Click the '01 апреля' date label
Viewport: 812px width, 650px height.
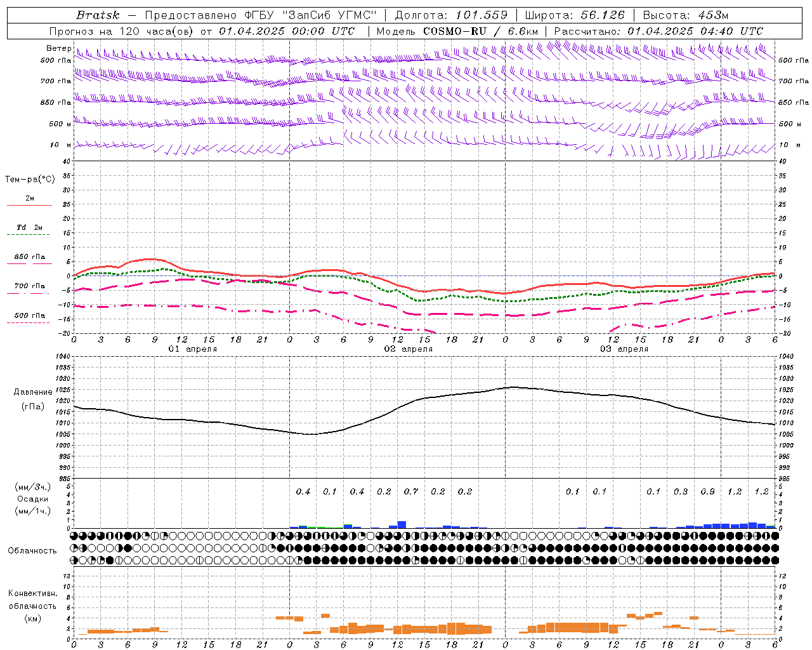(x=193, y=349)
